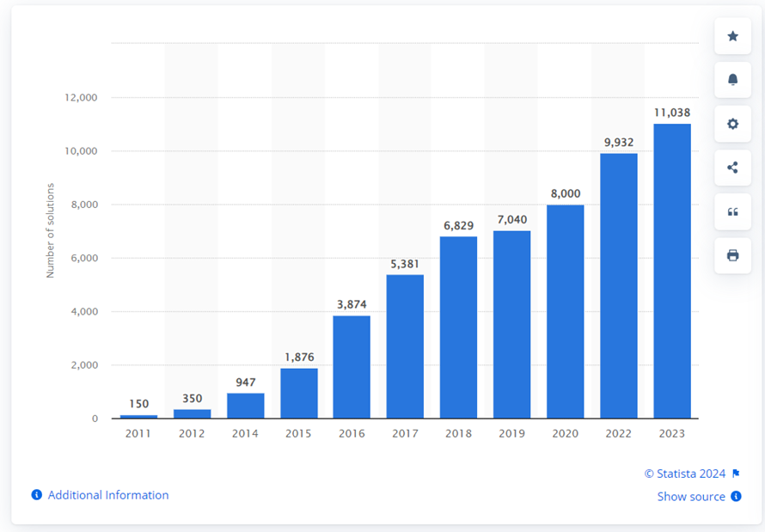Image resolution: width=765 pixels, height=532 pixels.
Task: Click the 2017 bar labeled 5,381
Action: click(405, 346)
